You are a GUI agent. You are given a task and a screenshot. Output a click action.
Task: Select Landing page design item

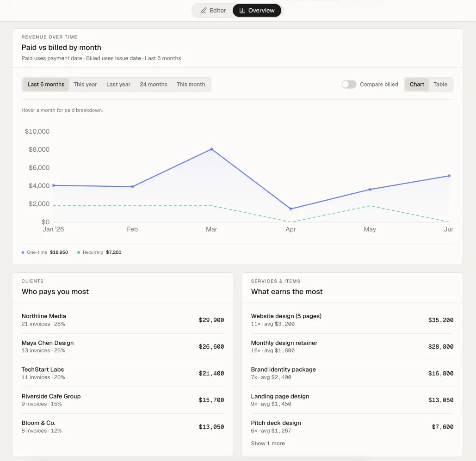click(352, 400)
